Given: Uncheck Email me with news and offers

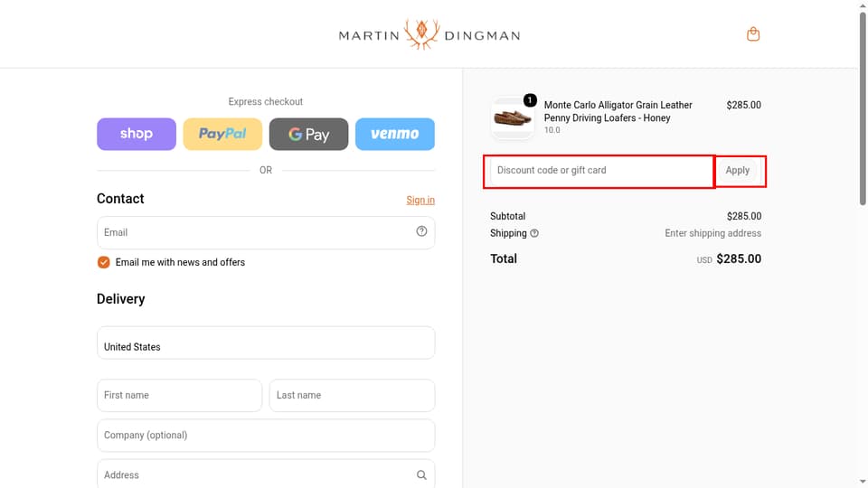Looking at the screenshot, I should (103, 262).
